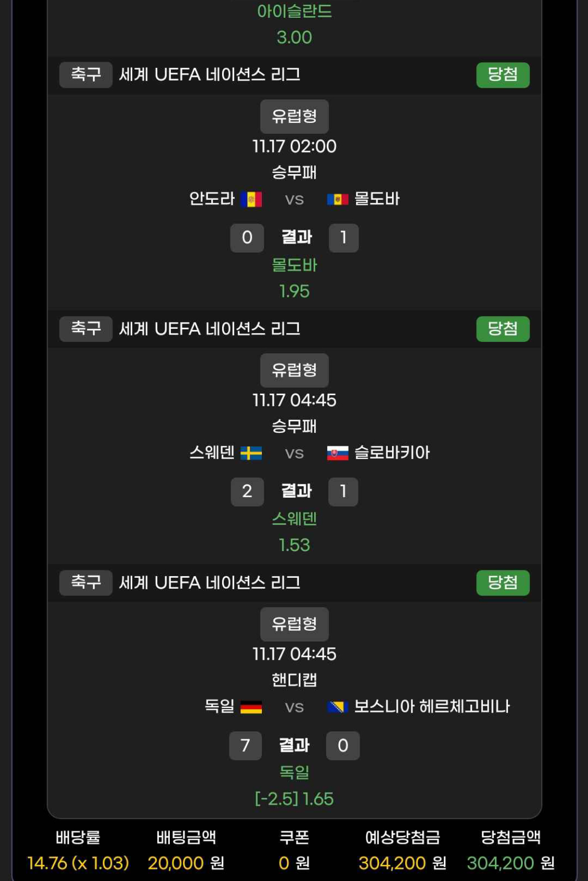Click the Andorra flag icon

(x=251, y=199)
